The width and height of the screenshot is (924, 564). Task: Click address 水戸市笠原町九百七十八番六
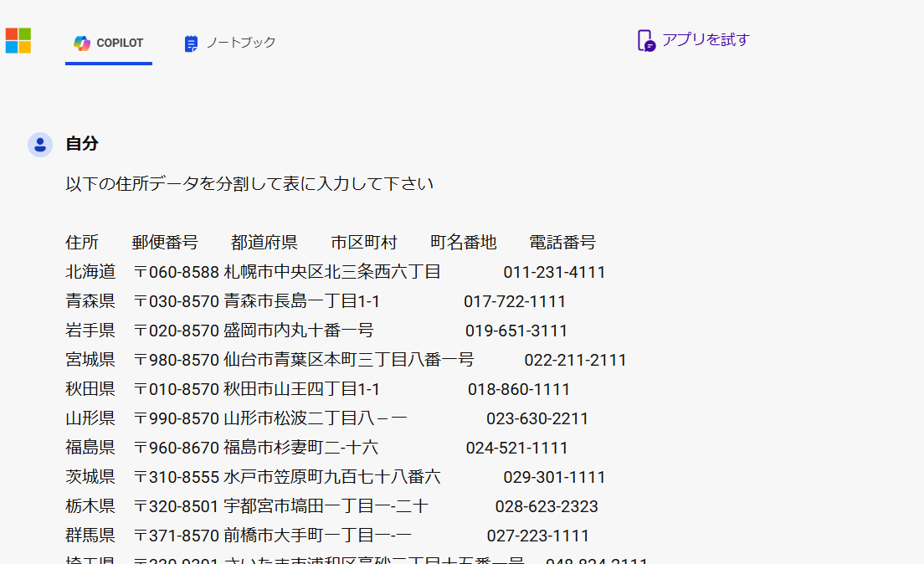[x=331, y=477]
